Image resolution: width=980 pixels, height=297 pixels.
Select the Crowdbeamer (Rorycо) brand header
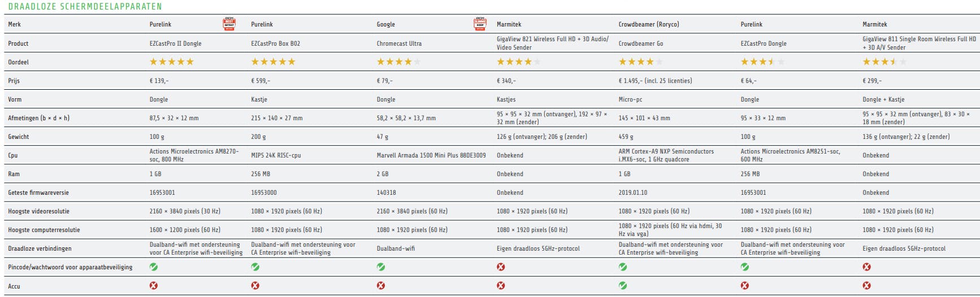(649, 24)
